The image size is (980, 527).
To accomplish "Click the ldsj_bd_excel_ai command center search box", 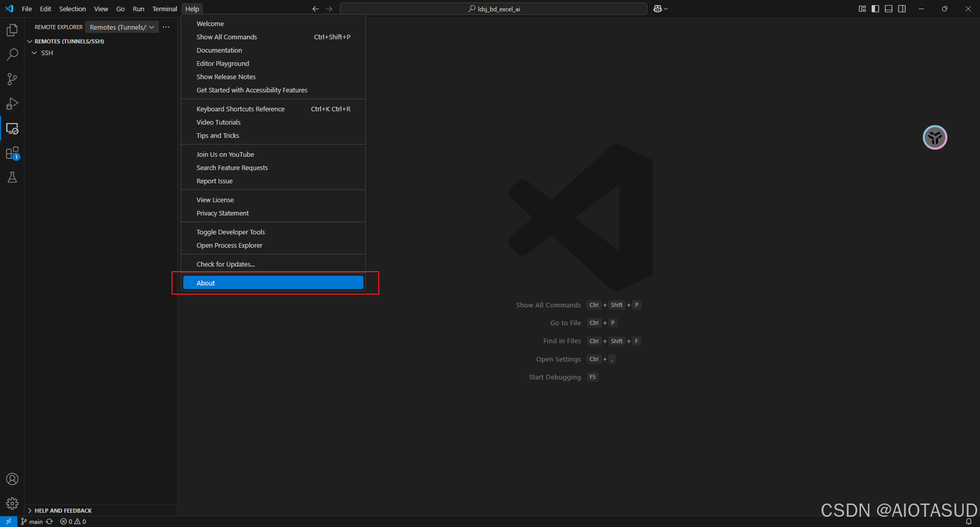I will pos(494,9).
